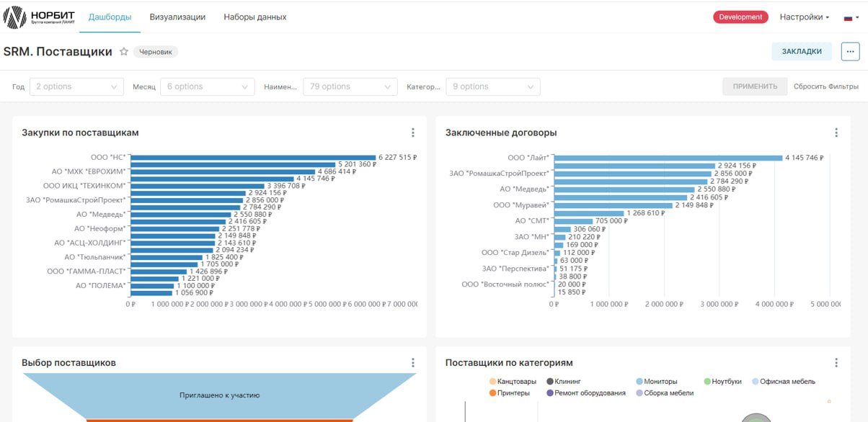This screenshot has height=422, width=868.
Task: Click the ЗАКЛАДКИ button
Action: pyautogui.click(x=802, y=51)
